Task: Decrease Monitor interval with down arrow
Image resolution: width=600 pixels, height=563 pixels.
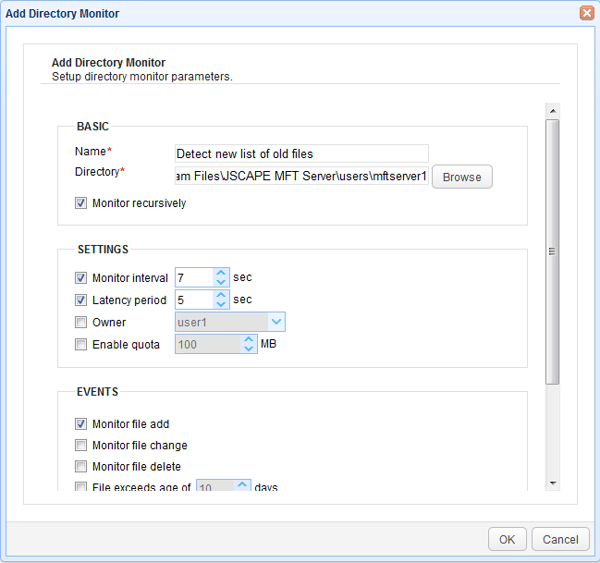Action: pyautogui.click(x=221, y=282)
